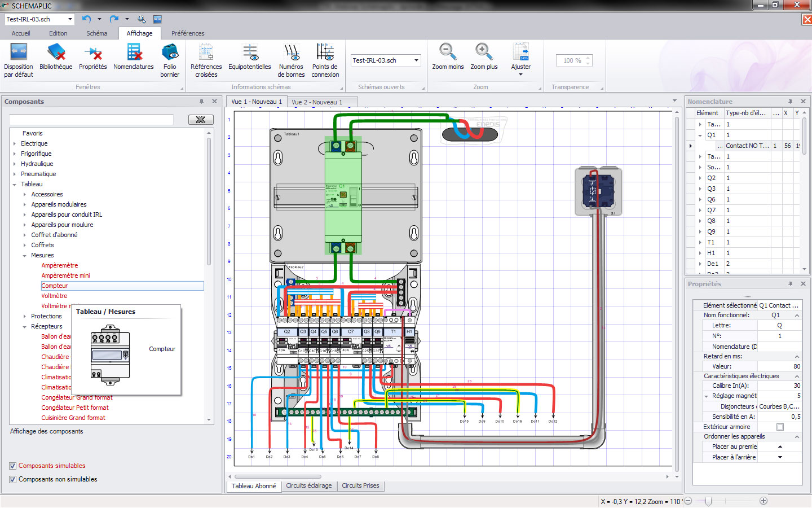Viewport: 812px width, 508px height.
Task: Select Ampèremètre in the Mesures list
Action: (60, 266)
